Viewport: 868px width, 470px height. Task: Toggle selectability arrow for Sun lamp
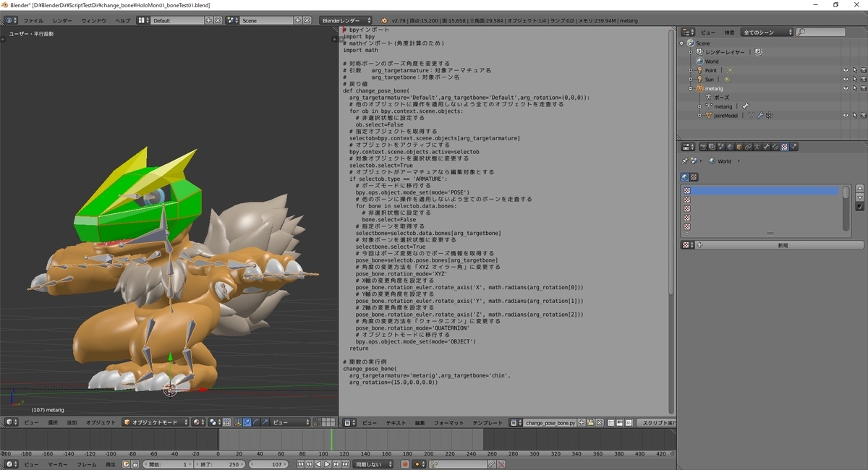click(855, 79)
